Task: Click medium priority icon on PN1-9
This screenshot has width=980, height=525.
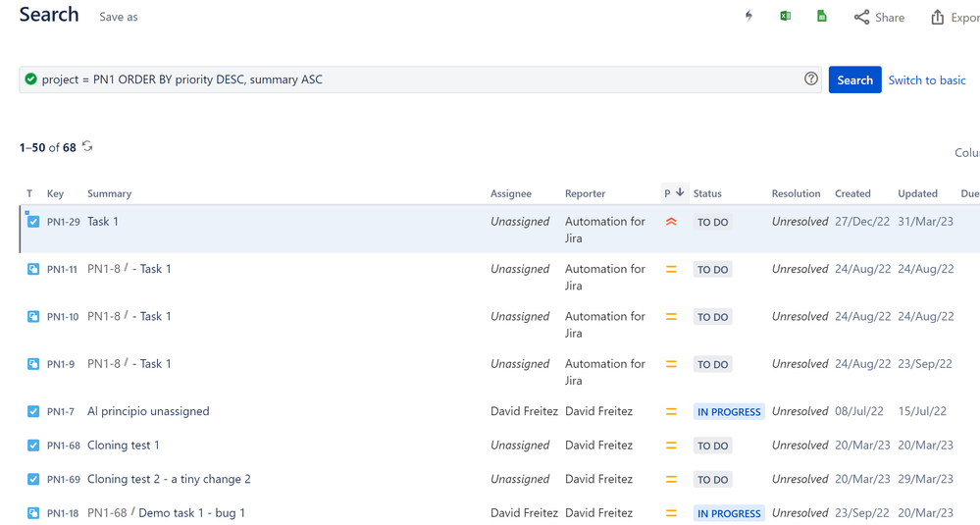Action: pos(671,364)
